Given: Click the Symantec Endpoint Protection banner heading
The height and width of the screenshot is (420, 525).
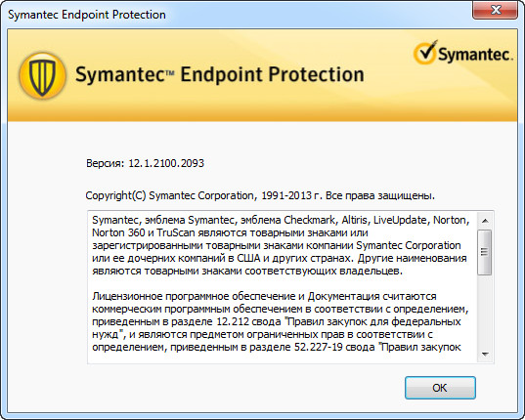Looking at the screenshot, I should point(219,74).
